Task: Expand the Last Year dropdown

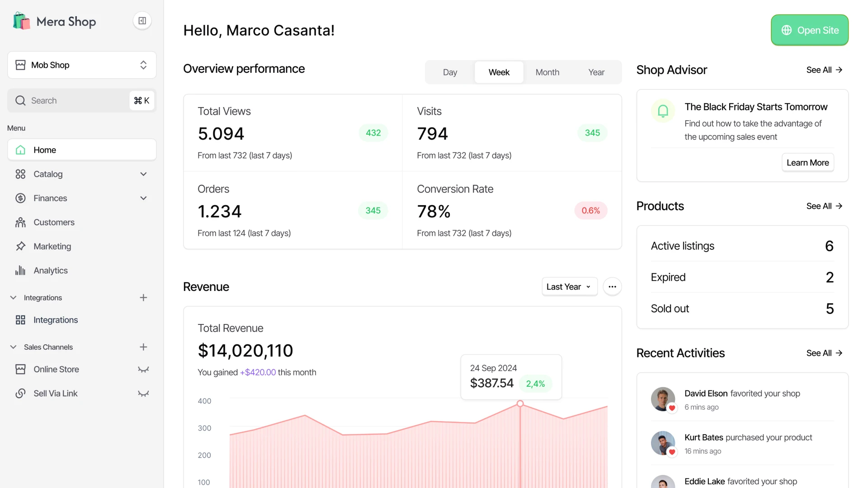Action: click(569, 286)
